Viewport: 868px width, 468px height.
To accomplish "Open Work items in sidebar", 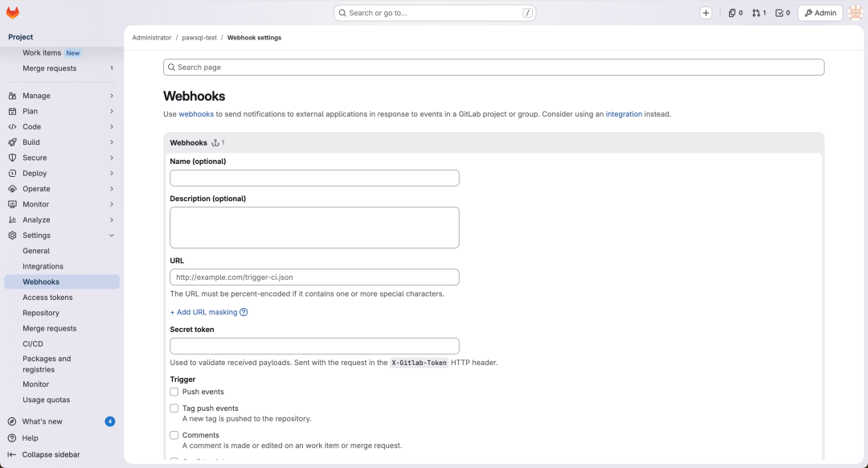I will pyautogui.click(x=62, y=53).
